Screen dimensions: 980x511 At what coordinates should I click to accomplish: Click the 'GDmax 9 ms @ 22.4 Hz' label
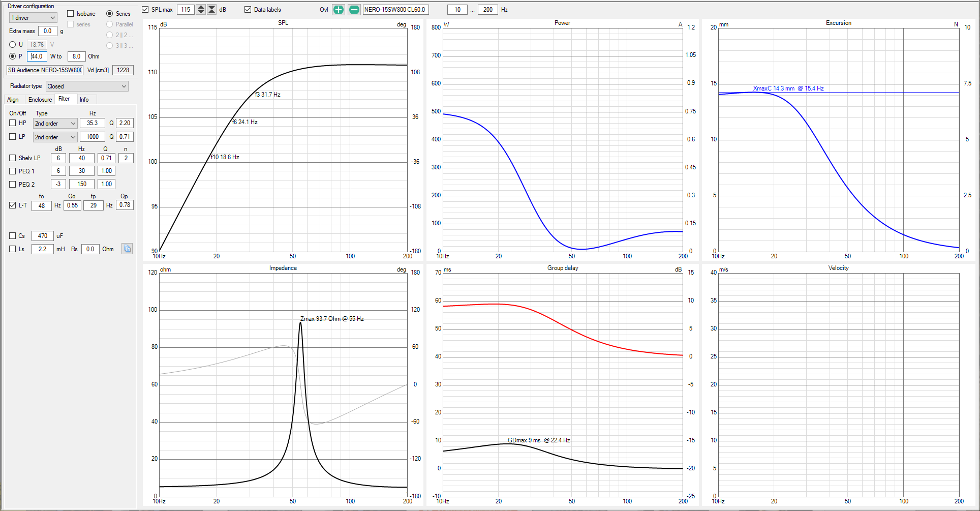tap(539, 440)
